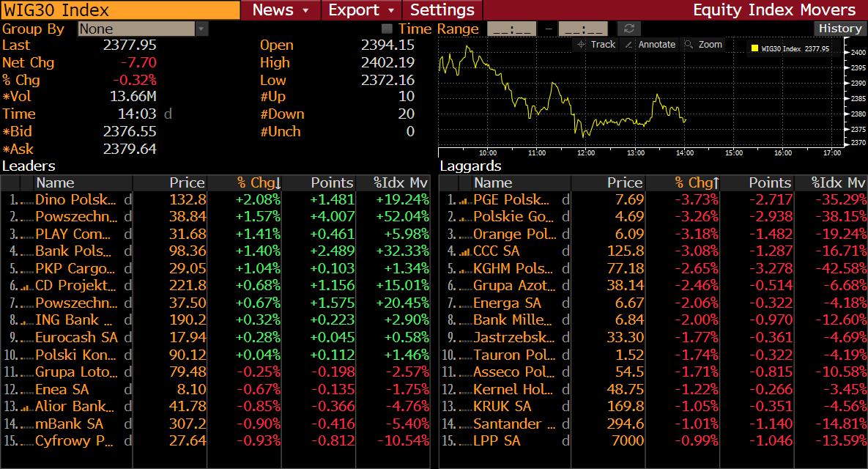Screen dimensions: 868x469
Task: Click the Equity Index Movers title
Action: tap(774, 10)
